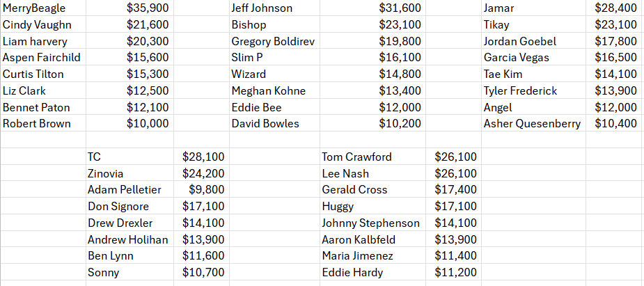
Task: Click the $35,900 amount cell
Action: (148, 8)
